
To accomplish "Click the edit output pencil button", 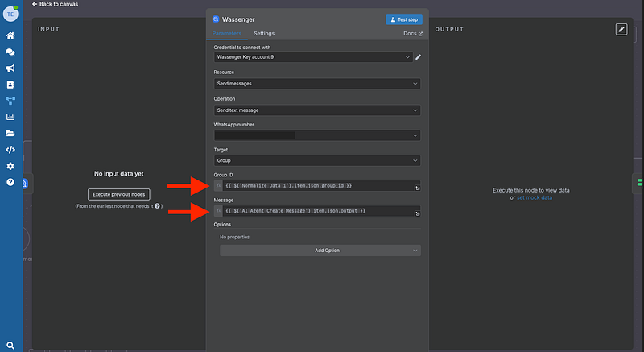I will (x=621, y=29).
